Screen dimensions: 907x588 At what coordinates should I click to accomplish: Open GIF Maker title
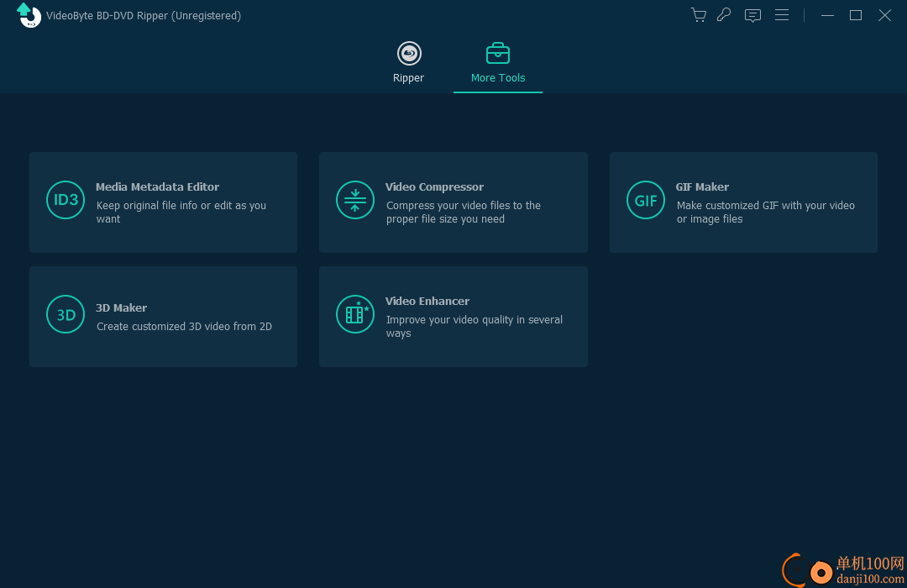pos(702,187)
